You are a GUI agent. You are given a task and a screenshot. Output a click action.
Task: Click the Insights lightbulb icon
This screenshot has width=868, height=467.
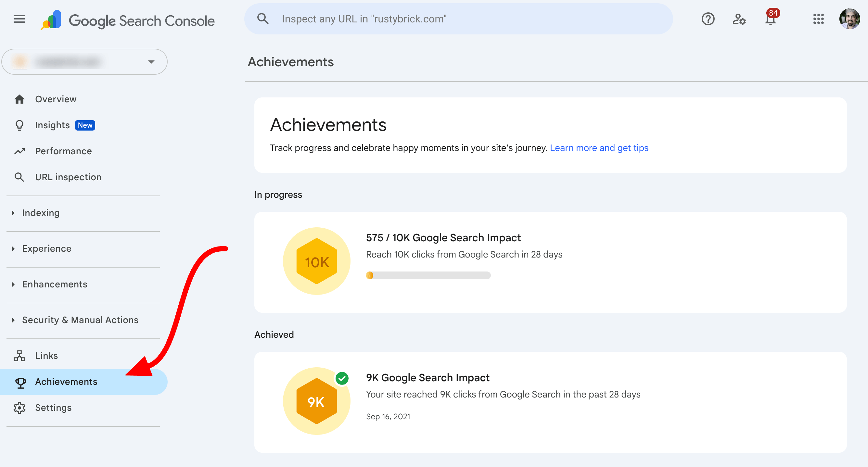pyautogui.click(x=19, y=125)
